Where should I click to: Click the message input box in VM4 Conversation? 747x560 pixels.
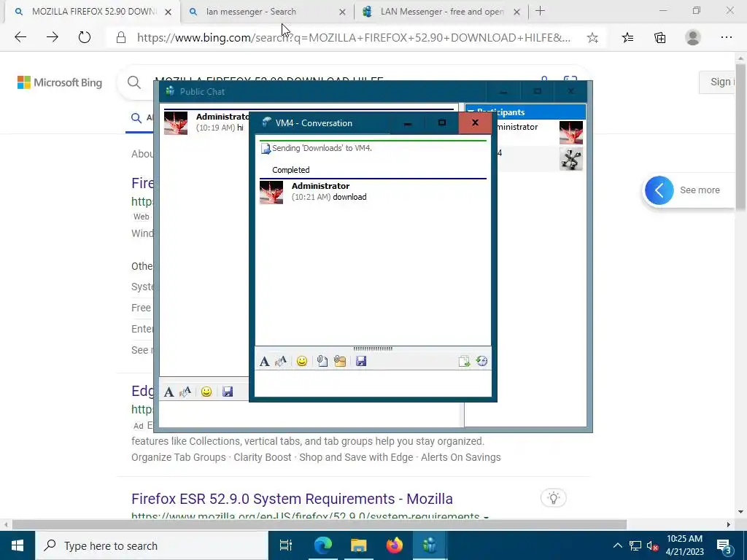click(x=373, y=384)
